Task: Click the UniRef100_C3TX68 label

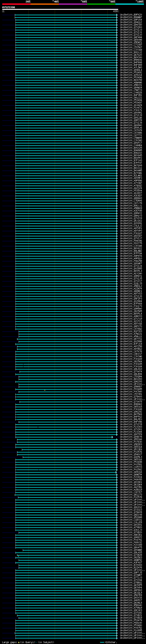Action: pyautogui.click(x=131, y=50)
